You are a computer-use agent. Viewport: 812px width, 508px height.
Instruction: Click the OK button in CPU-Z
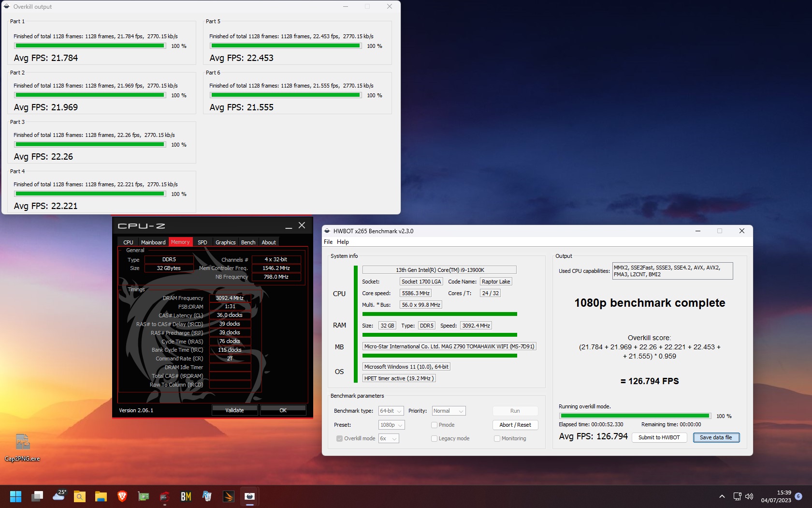pos(283,410)
